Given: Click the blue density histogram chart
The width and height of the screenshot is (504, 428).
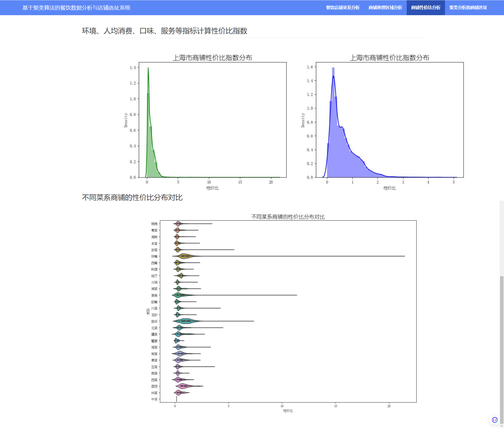Looking at the screenshot, I should point(389,120).
